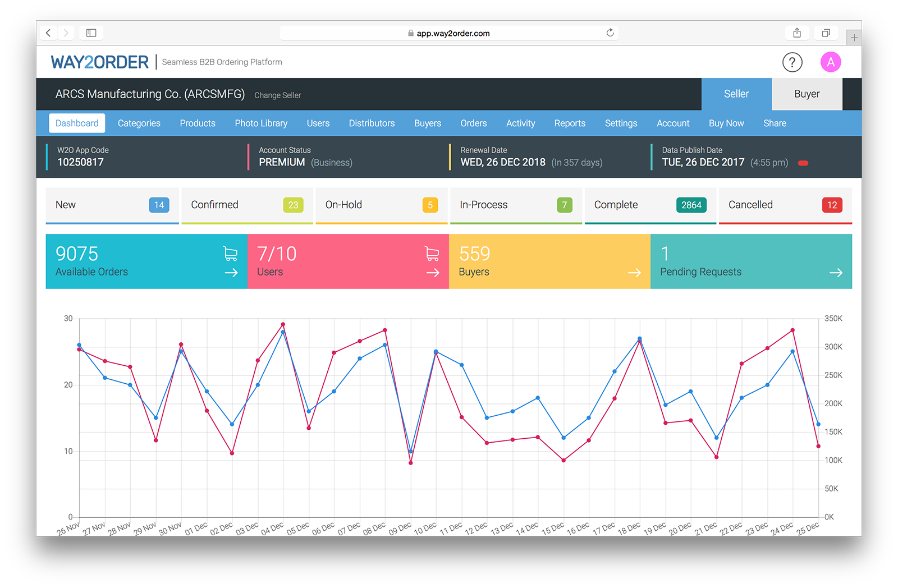Click the arrow icon on Available Orders card
The height and width of the screenshot is (588, 898).
[x=230, y=273]
